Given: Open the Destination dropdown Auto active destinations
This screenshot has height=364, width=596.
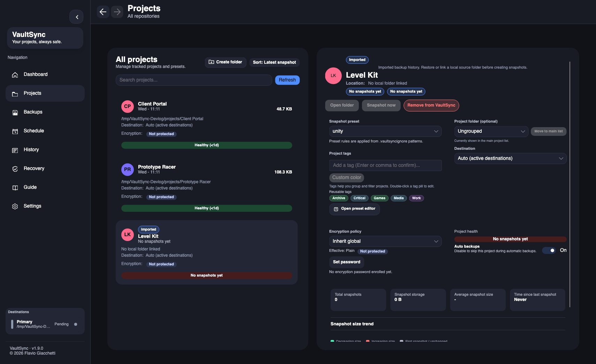Looking at the screenshot, I should coord(510,158).
